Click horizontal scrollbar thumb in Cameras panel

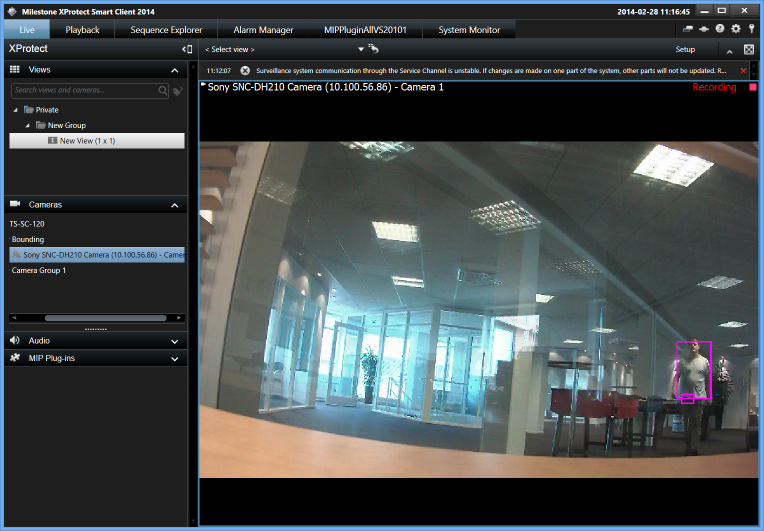click(106, 318)
